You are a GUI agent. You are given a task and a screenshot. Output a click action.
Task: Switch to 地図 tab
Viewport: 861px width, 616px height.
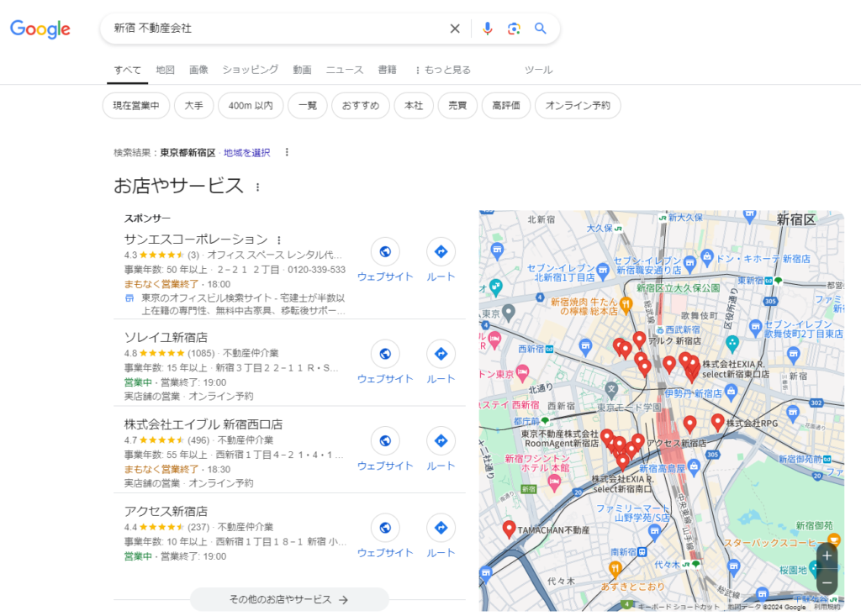pyautogui.click(x=165, y=70)
